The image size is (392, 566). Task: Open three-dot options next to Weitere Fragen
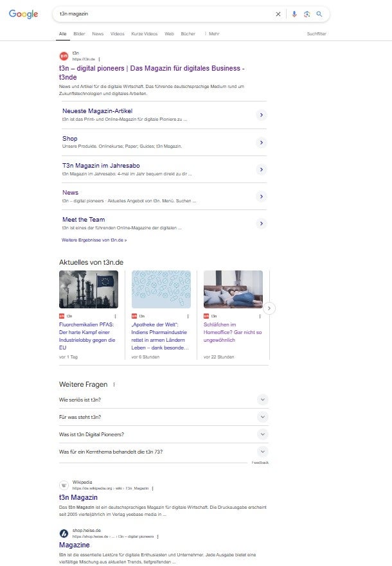[114, 385]
